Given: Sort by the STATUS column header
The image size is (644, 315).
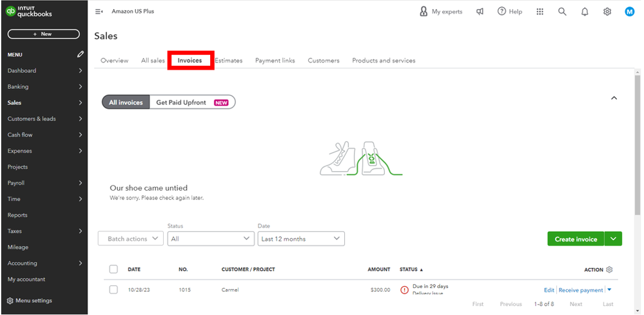Looking at the screenshot, I should (x=411, y=269).
